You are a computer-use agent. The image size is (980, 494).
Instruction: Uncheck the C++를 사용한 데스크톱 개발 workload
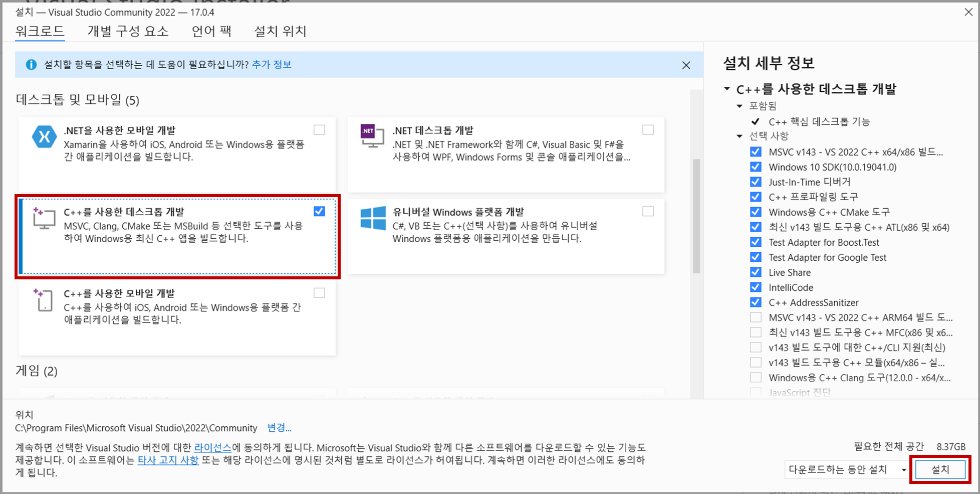click(319, 211)
